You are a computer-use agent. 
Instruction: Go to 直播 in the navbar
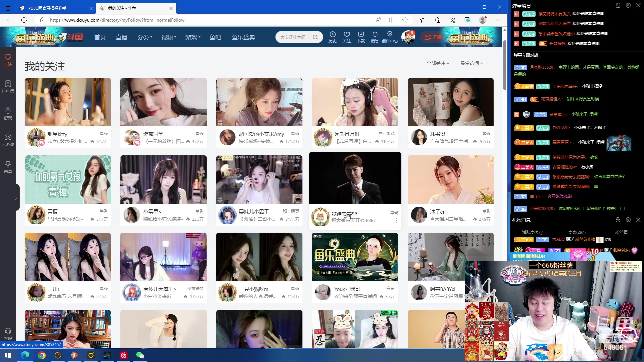coord(121,37)
